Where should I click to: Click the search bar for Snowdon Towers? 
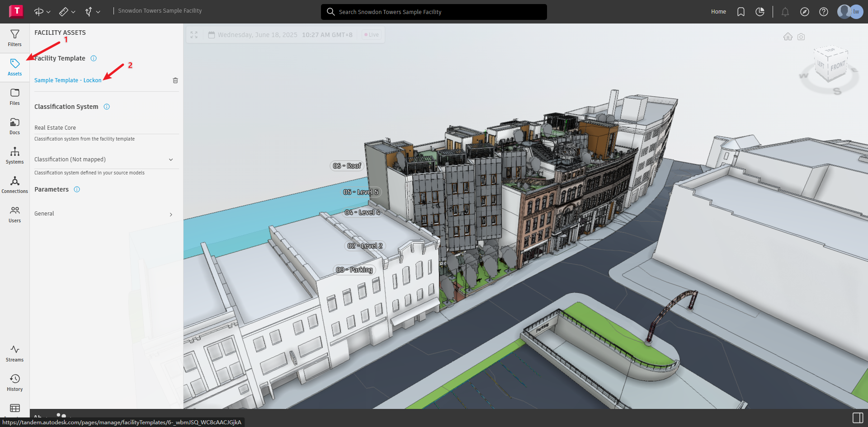click(434, 12)
